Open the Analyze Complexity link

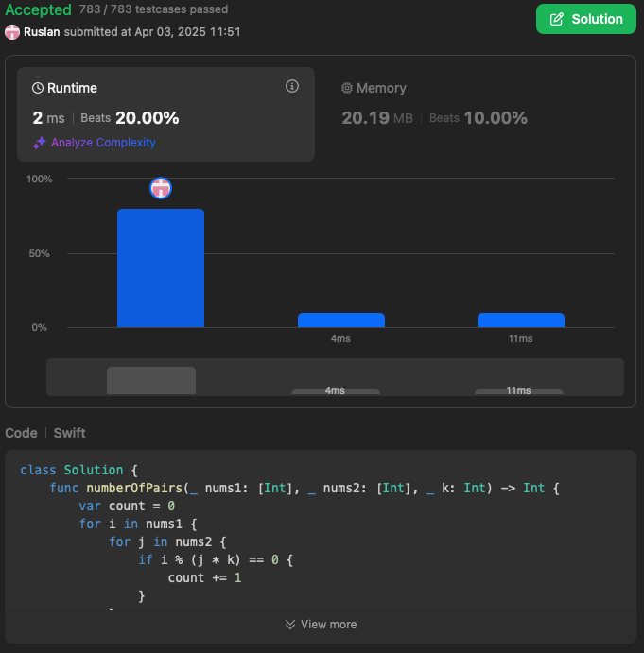(103, 143)
